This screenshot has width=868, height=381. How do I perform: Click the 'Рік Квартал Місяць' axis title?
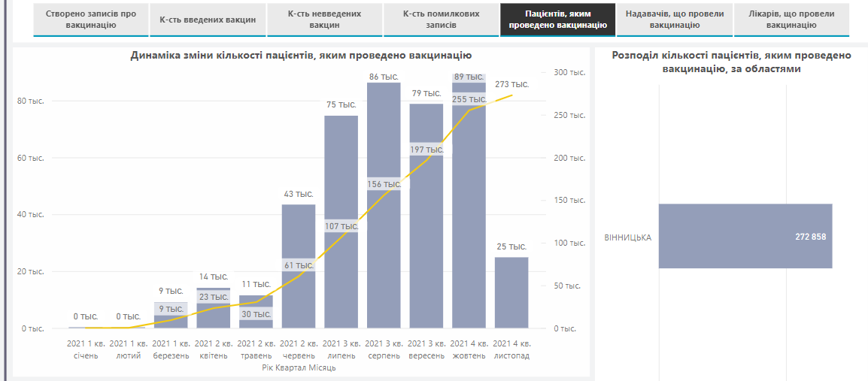pyautogui.click(x=299, y=368)
